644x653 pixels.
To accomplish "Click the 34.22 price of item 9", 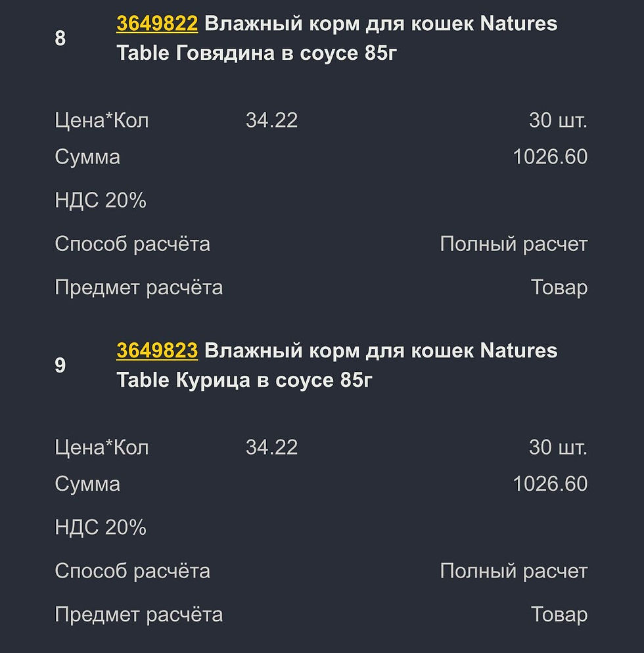I will [x=271, y=447].
